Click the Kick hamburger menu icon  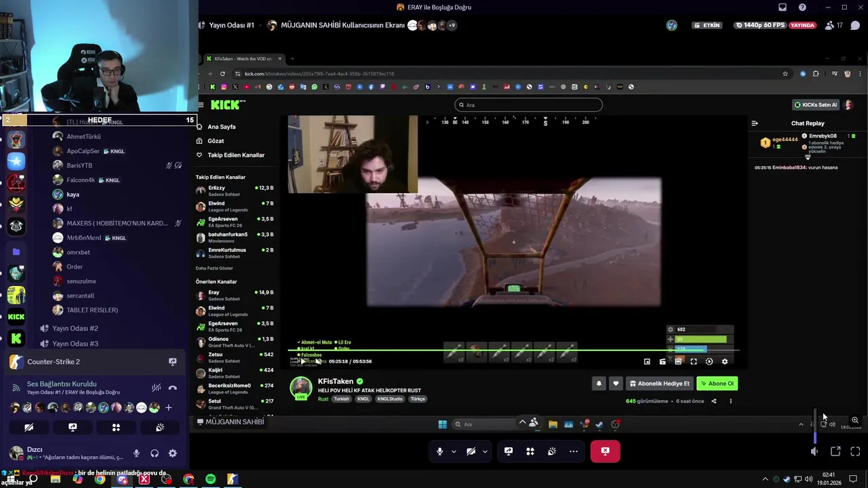coord(201,105)
